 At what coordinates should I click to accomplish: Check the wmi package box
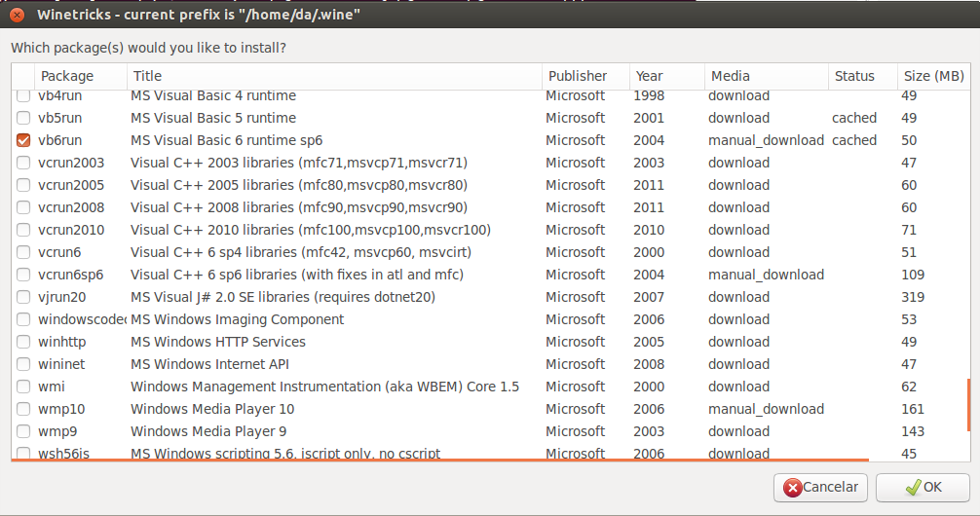tap(23, 387)
